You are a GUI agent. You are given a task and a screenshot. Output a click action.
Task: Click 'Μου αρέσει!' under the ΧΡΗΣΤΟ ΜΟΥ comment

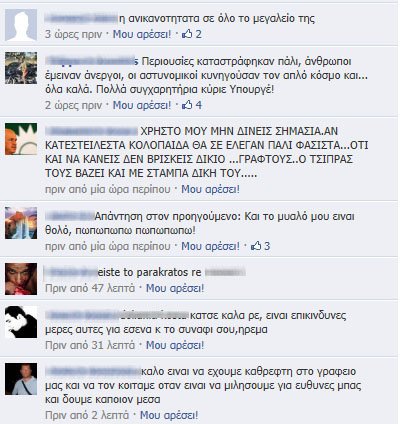[x=210, y=189]
